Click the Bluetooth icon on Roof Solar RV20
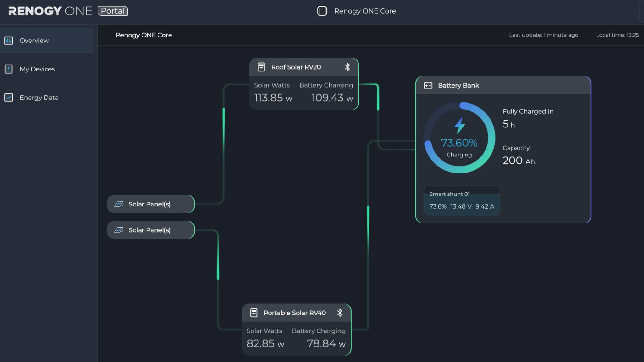This screenshot has width=644, height=362. tap(347, 67)
